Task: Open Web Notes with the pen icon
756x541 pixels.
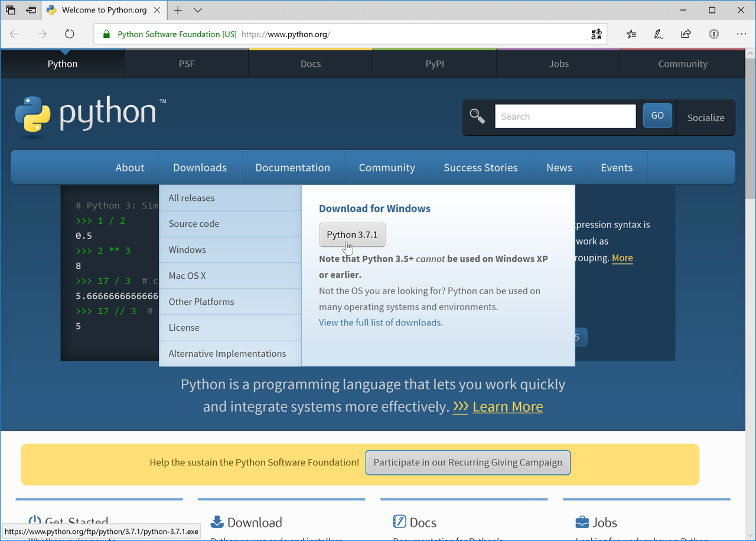Action: point(658,34)
